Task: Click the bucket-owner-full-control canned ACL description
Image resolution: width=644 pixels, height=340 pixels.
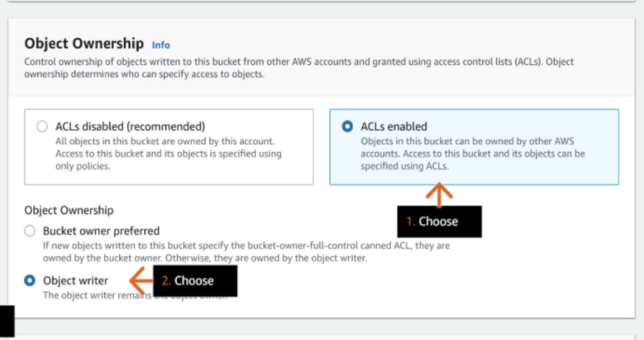Action: pos(247,252)
